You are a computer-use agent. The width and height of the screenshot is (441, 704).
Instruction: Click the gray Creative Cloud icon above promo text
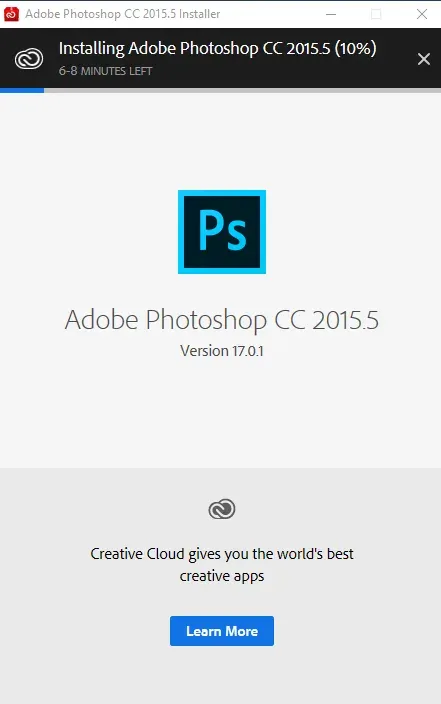(x=222, y=509)
